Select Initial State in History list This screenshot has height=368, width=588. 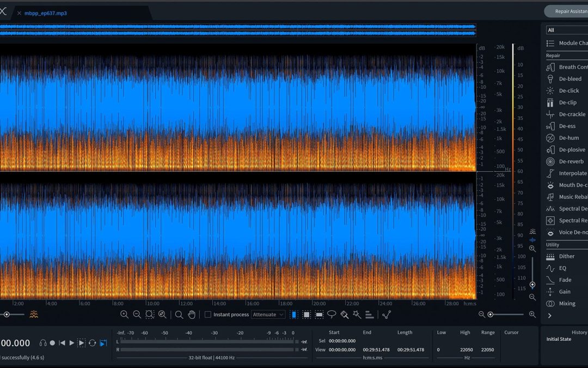[x=559, y=339]
